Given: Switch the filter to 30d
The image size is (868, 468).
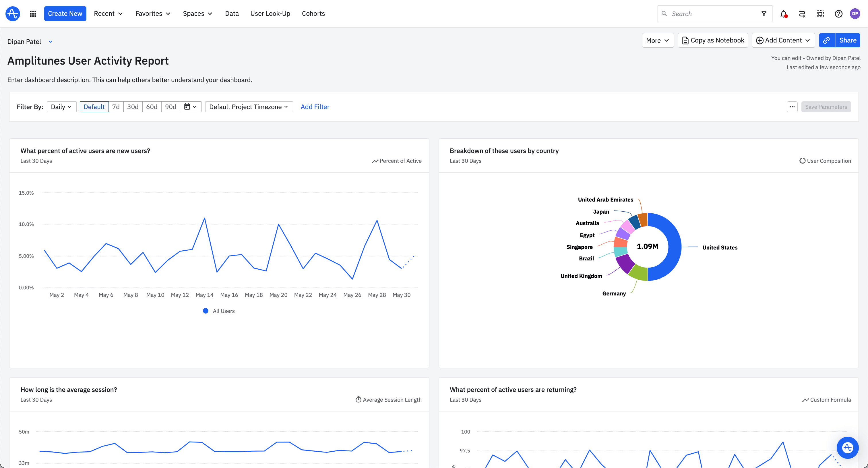Looking at the screenshot, I should 132,107.
